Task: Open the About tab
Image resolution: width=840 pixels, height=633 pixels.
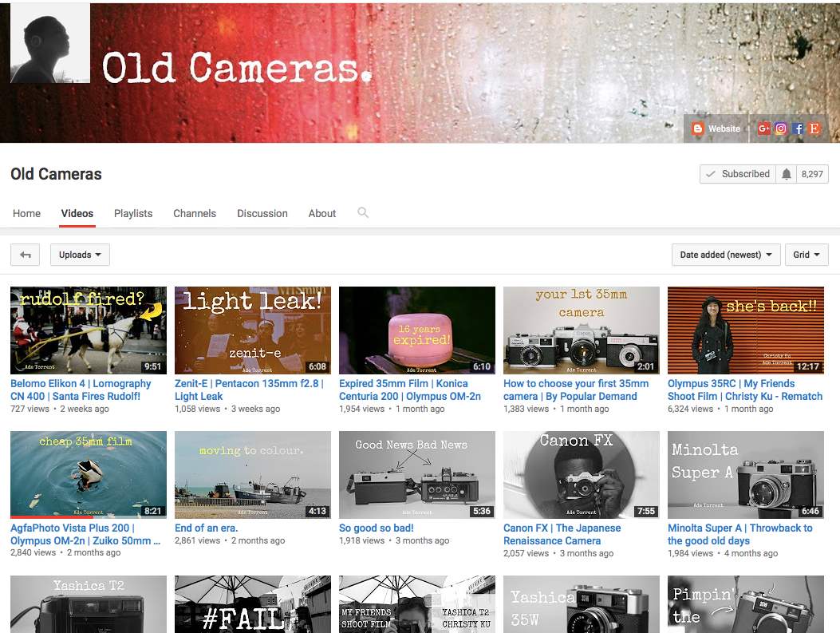Action: [322, 213]
